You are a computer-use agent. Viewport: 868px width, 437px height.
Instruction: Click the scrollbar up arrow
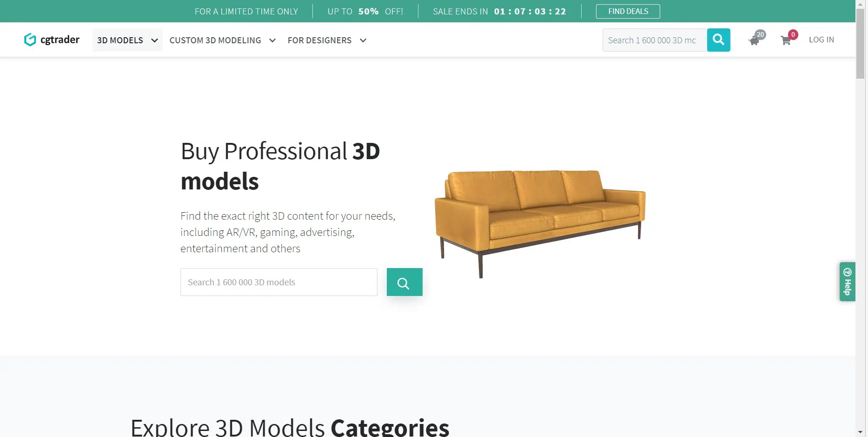[861, 4]
